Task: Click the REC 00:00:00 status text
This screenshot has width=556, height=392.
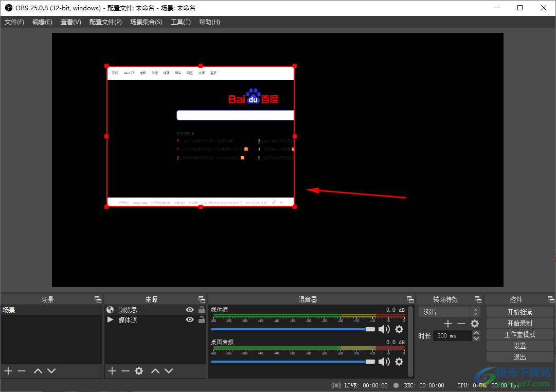Action: (x=424, y=385)
